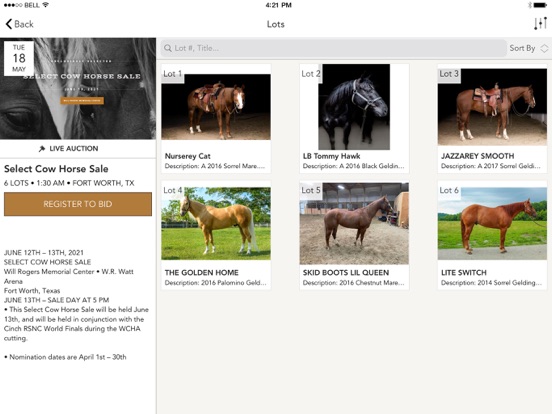Open THE GOLDEN HOME lot photo

pos(216,224)
